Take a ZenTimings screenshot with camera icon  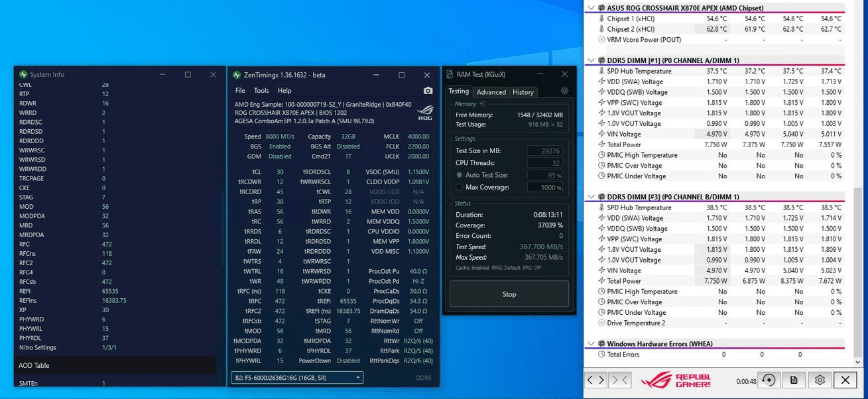(428, 91)
